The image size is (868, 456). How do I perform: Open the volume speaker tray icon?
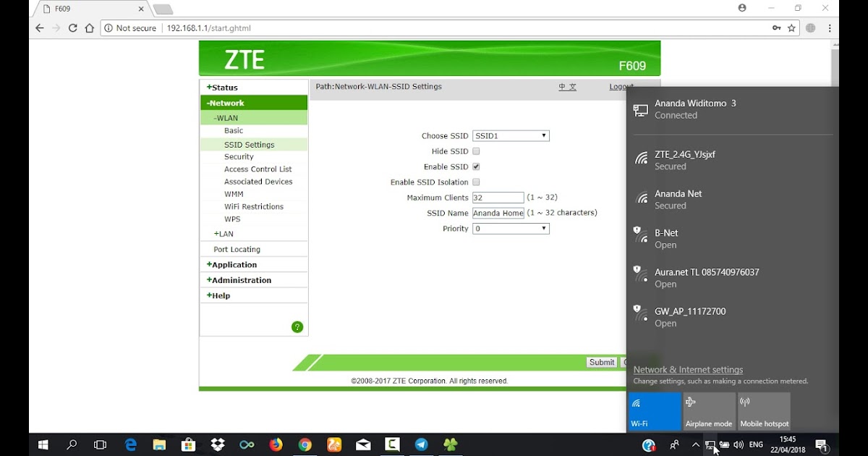tap(739, 445)
